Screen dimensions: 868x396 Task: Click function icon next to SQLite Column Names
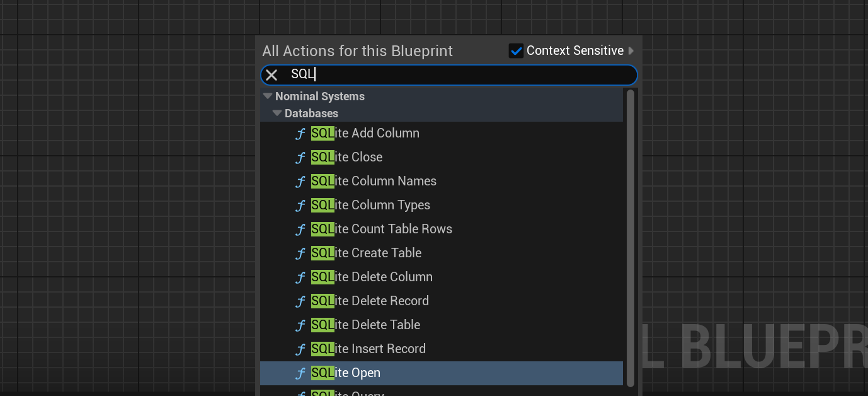click(x=301, y=182)
